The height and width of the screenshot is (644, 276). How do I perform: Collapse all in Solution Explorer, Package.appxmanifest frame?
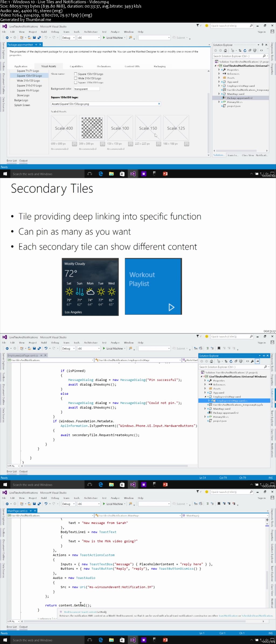(x=250, y=50)
